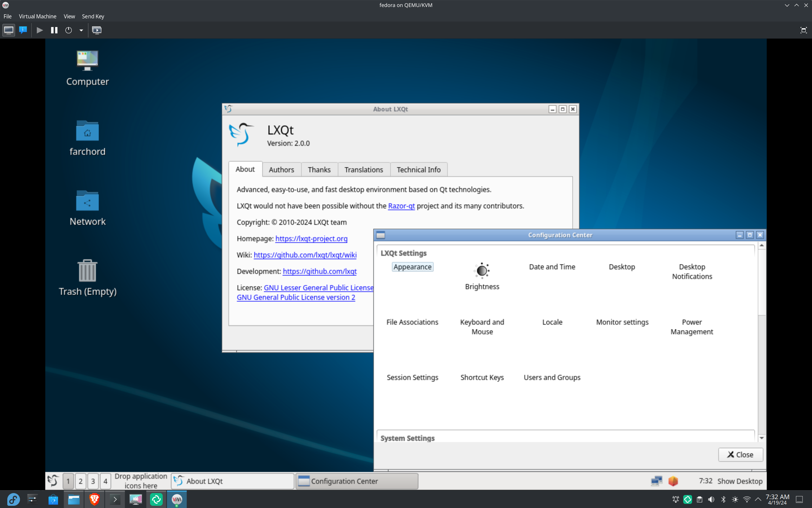The height and width of the screenshot is (508, 812).
Task: Open Session Settings
Action: pos(412,378)
